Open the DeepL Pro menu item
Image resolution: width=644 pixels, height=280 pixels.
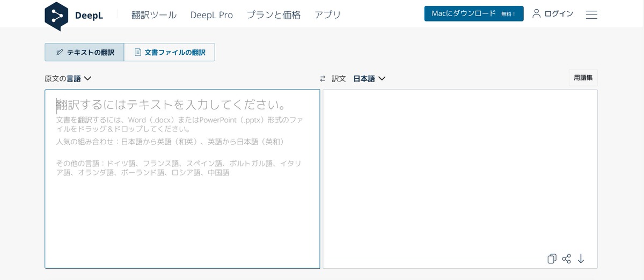[x=211, y=15]
